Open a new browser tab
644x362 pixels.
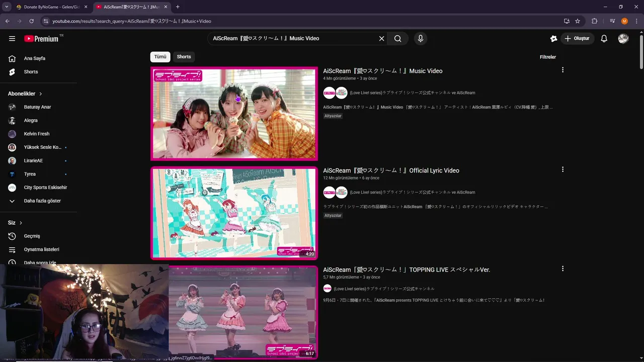178,7
